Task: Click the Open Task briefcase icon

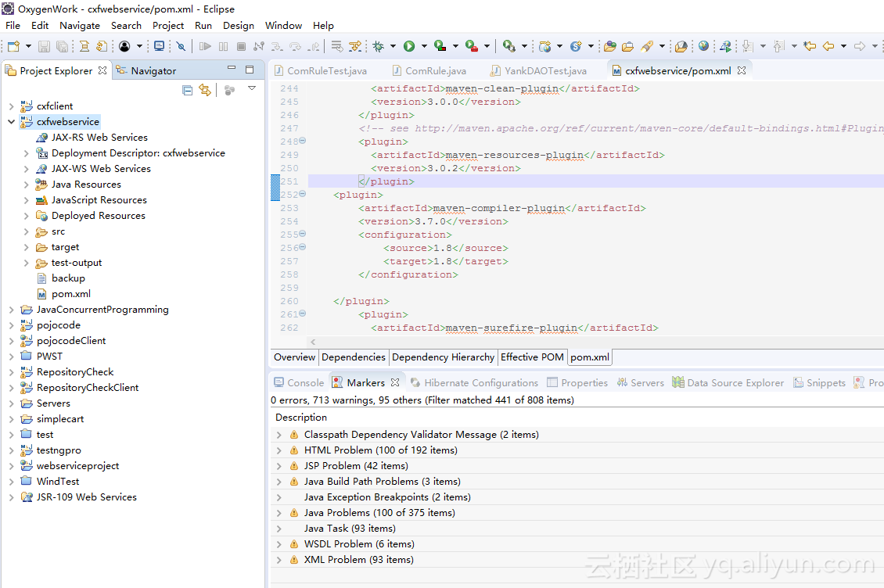Action: tap(627, 46)
